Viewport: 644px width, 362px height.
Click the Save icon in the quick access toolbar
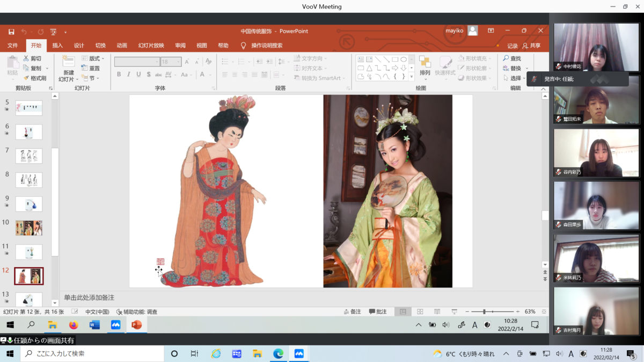pyautogui.click(x=11, y=32)
